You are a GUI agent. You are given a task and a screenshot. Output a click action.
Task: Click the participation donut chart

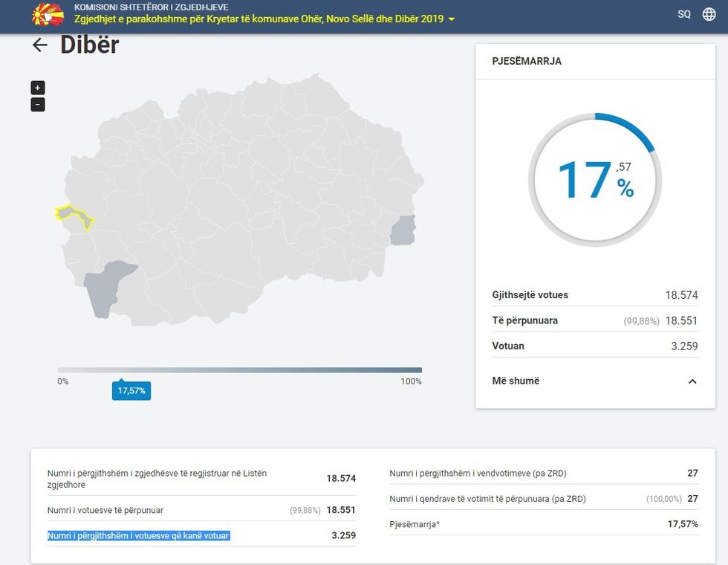coord(594,180)
